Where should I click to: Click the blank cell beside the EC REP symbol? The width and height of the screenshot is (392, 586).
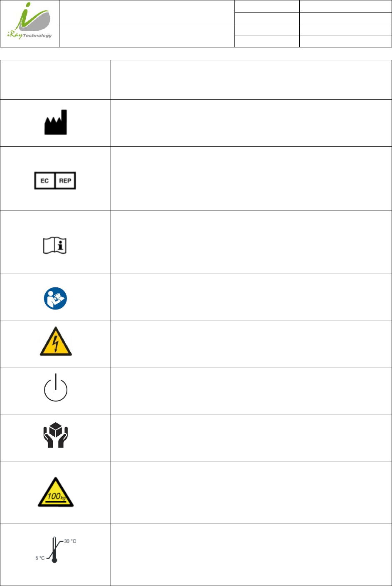pos(251,178)
